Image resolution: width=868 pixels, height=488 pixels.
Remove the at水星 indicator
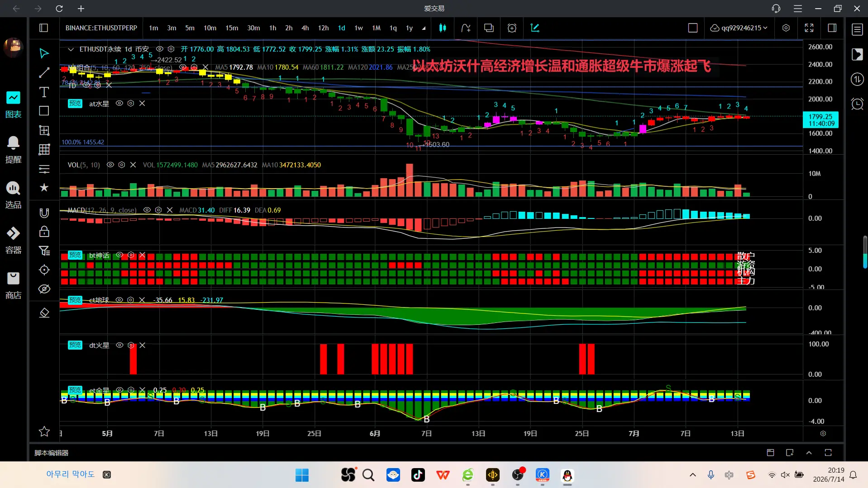[142, 104]
